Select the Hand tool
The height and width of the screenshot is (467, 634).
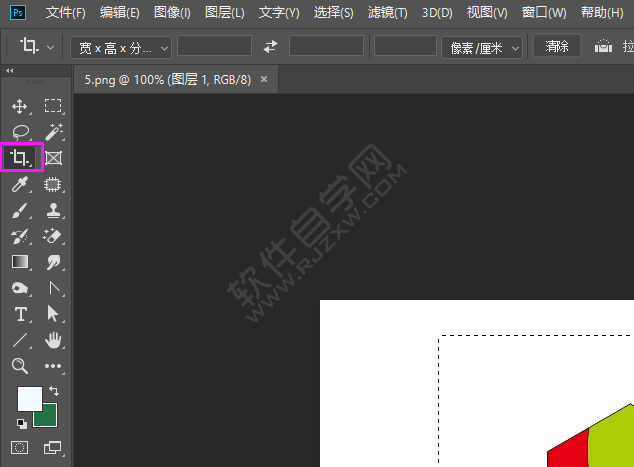pyautogui.click(x=53, y=341)
